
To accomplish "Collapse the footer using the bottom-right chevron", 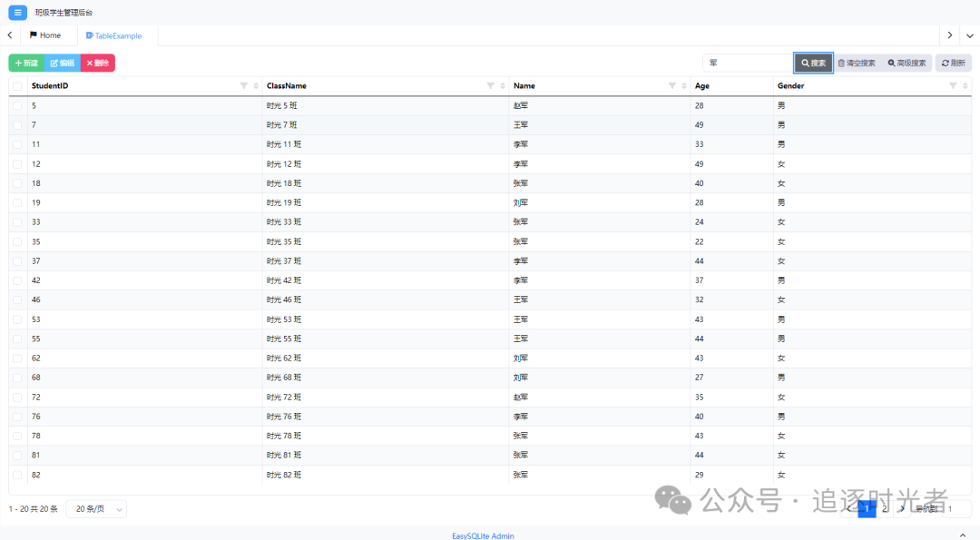I will coord(963,534).
